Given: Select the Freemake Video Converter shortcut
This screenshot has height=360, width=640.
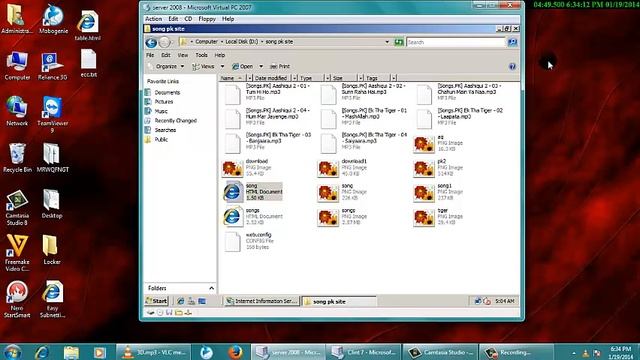Looking at the screenshot, I should 17,253.
